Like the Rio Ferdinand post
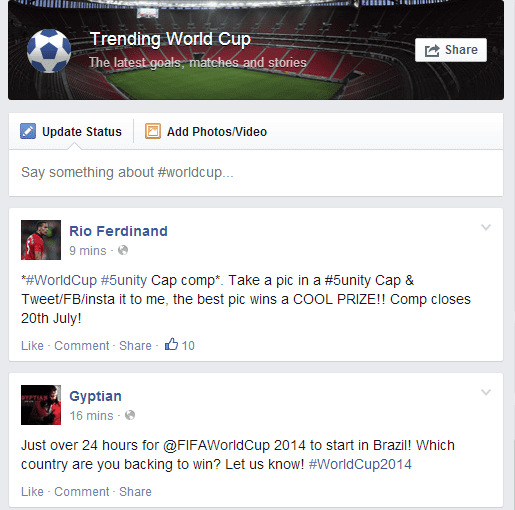 click(32, 346)
